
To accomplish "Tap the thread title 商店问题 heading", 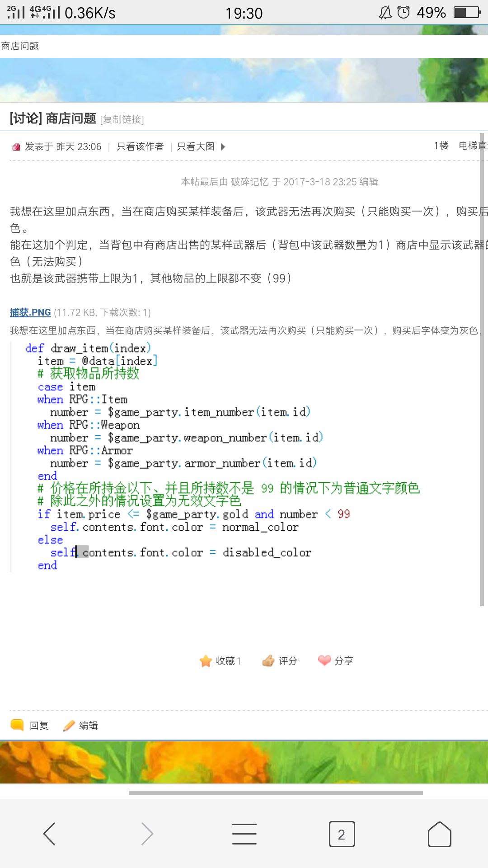I will (71, 118).
